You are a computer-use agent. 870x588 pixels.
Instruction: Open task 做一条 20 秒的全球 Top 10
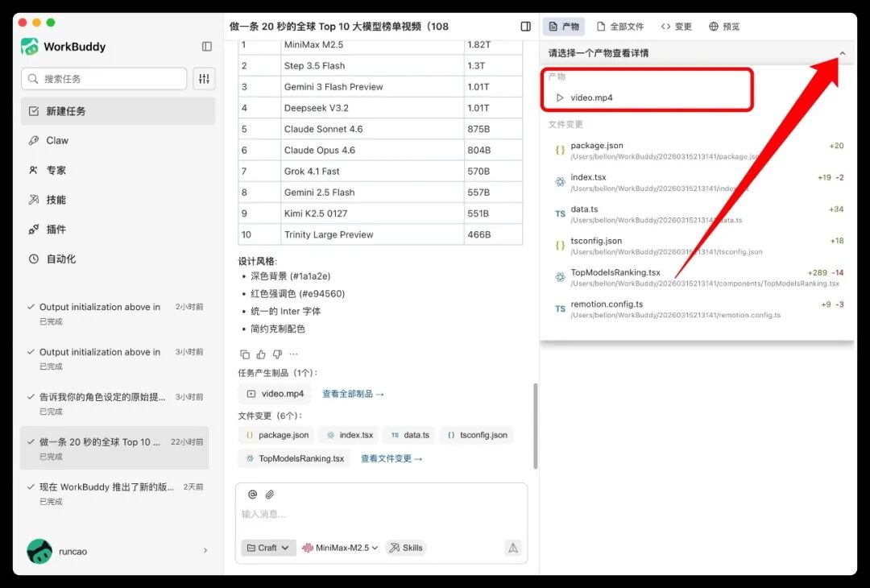pyautogui.click(x=115, y=448)
